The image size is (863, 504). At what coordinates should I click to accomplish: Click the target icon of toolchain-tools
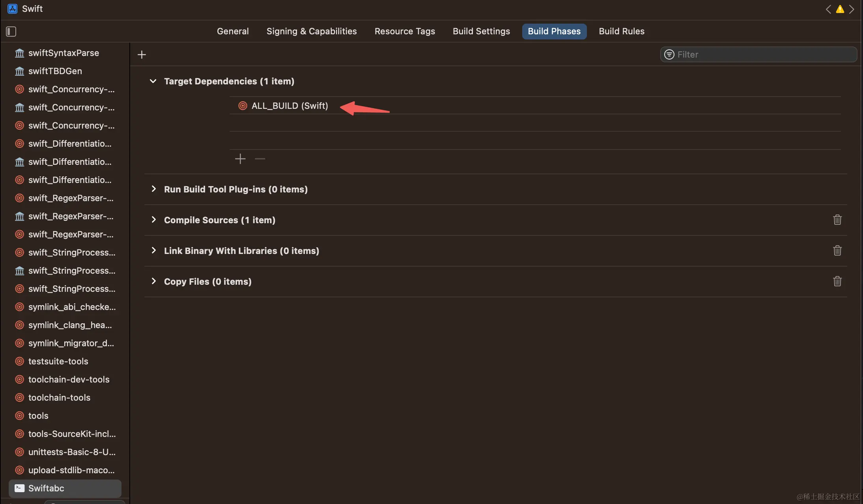(x=19, y=398)
